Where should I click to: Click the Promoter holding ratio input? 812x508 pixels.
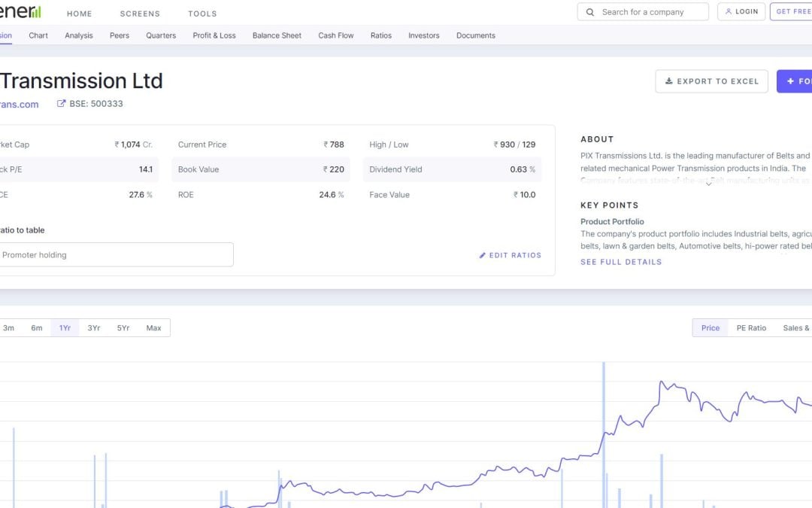coord(117,254)
